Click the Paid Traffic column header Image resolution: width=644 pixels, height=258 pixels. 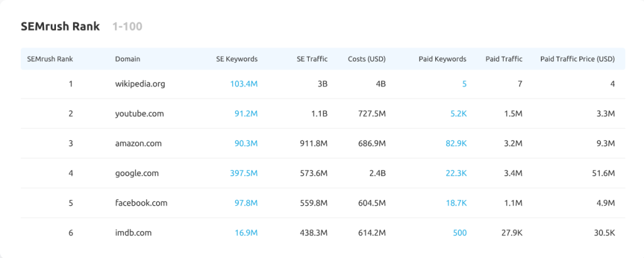click(x=504, y=59)
